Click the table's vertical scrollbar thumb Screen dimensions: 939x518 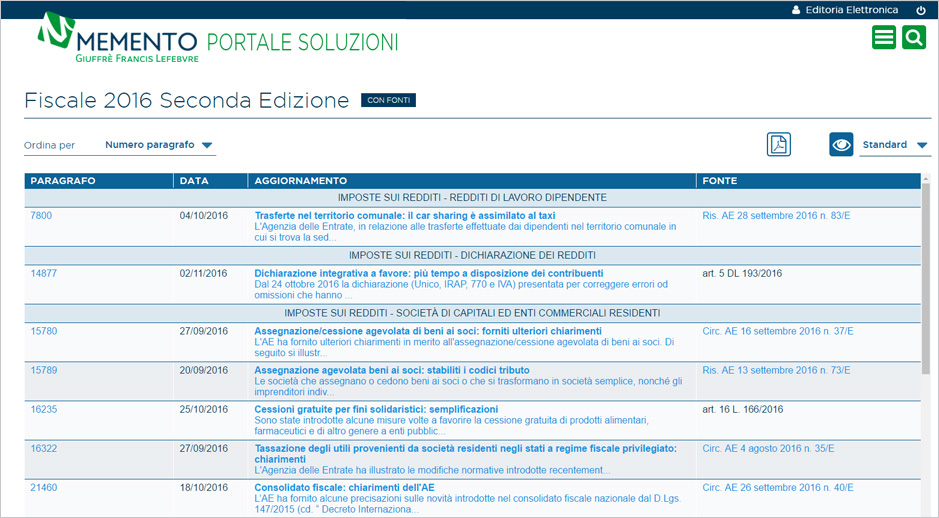[x=926, y=278]
